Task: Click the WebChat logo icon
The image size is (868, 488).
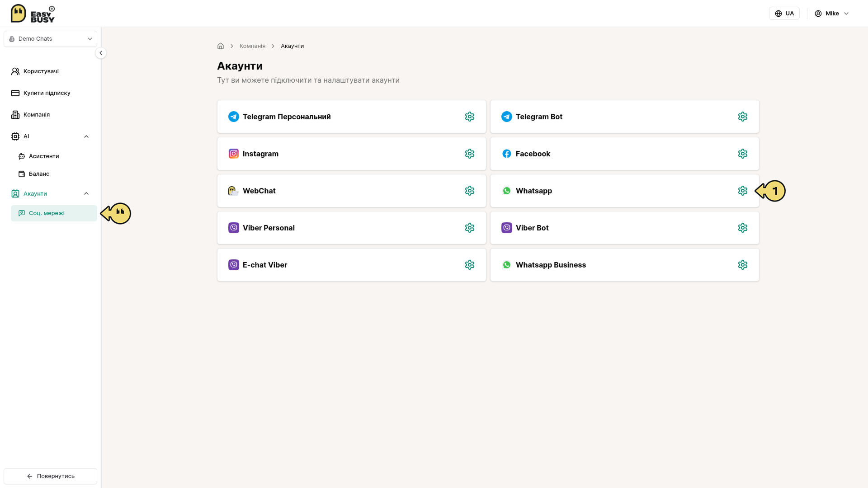Action: 233,191
